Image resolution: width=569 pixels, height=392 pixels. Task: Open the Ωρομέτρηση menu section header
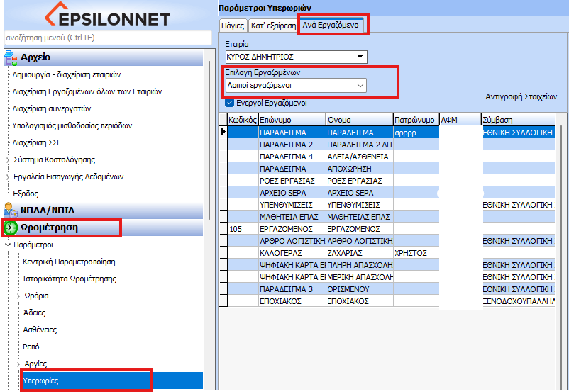point(104,228)
